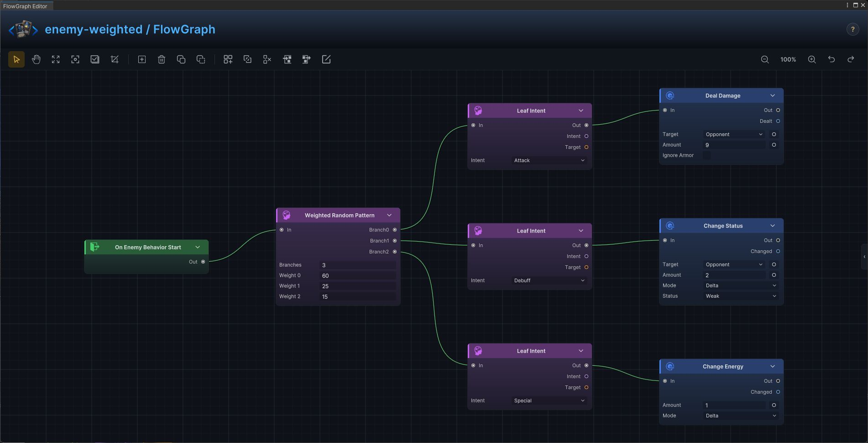Select the hand pan tool
This screenshot has width=868, height=443.
pos(36,59)
